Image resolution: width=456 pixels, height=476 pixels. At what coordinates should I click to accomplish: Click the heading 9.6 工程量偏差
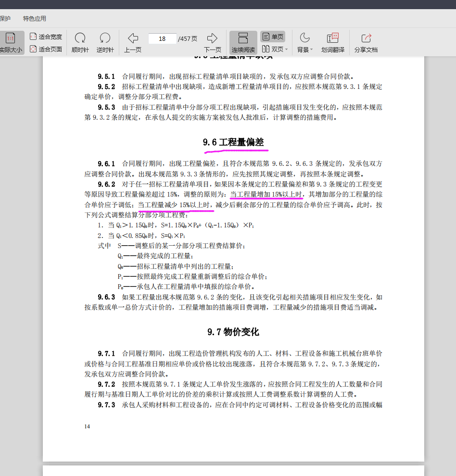click(233, 142)
